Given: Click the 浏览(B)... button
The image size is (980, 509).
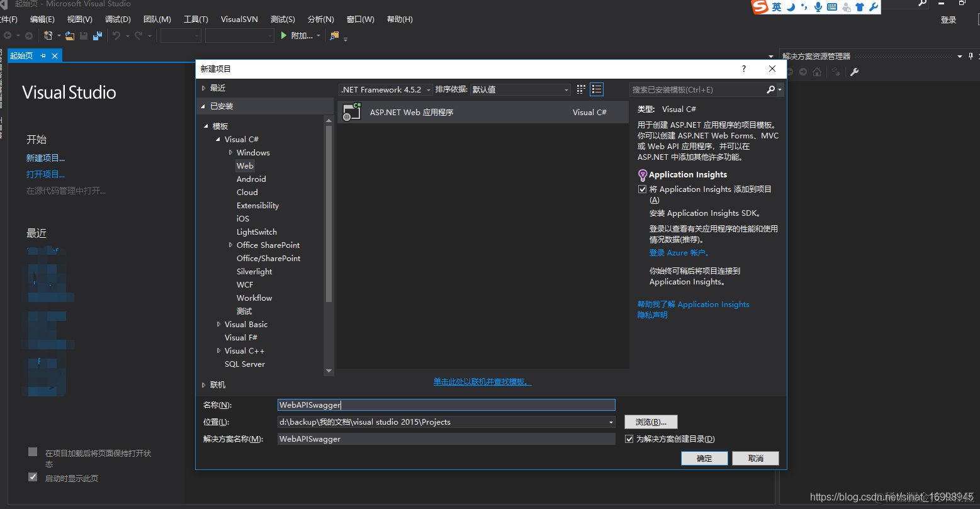Looking at the screenshot, I should [651, 422].
